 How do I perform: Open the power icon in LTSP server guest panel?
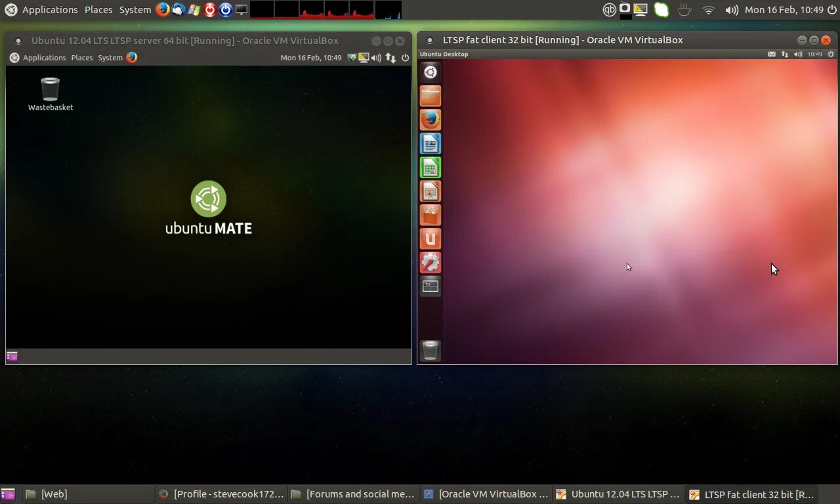pos(405,58)
